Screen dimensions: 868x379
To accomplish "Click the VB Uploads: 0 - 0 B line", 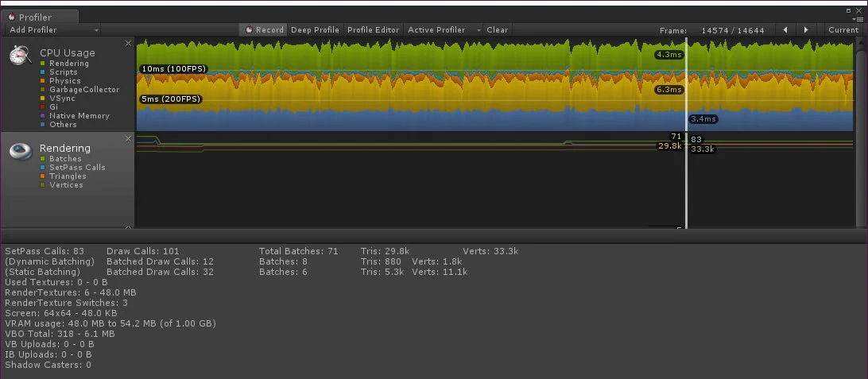I will tap(48, 344).
